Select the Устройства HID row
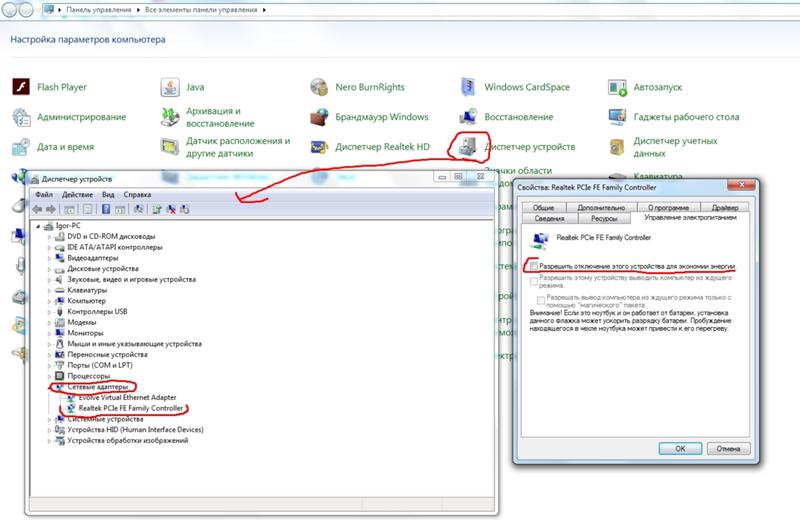This screenshot has width=800, height=526. 135,430
